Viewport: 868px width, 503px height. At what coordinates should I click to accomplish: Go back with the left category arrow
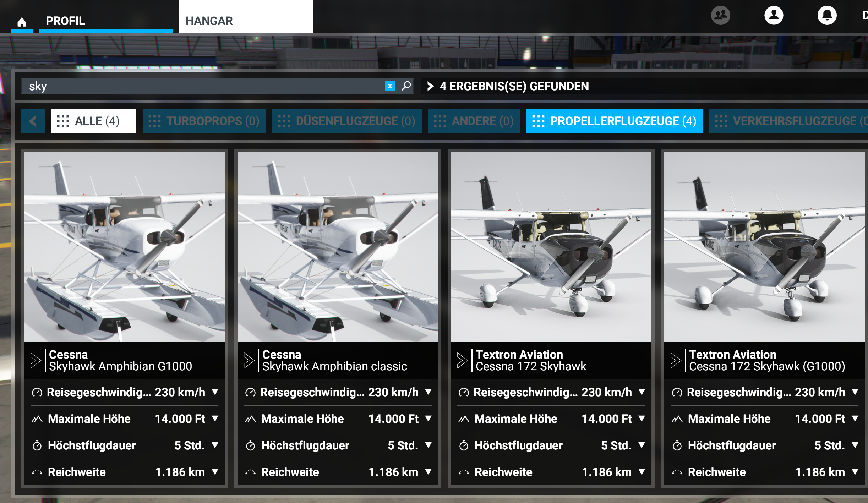tap(33, 121)
